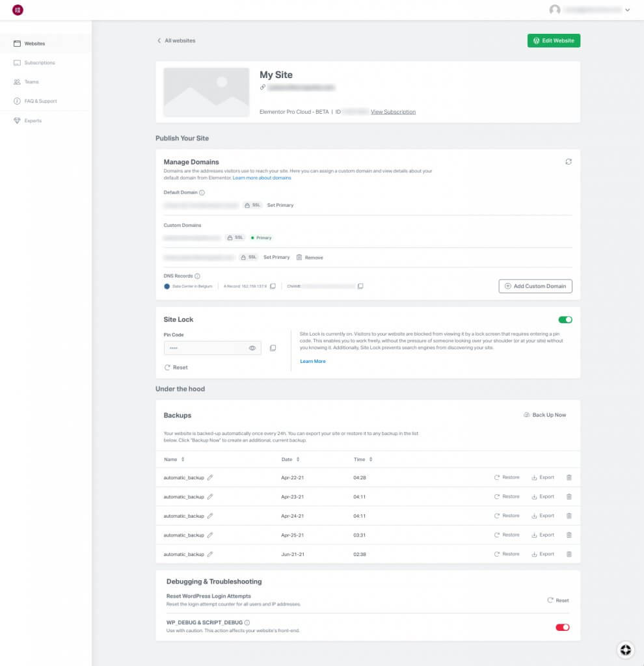Refresh the Manage Domains section
Image resolution: width=644 pixels, height=666 pixels.
(x=569, y=161)
